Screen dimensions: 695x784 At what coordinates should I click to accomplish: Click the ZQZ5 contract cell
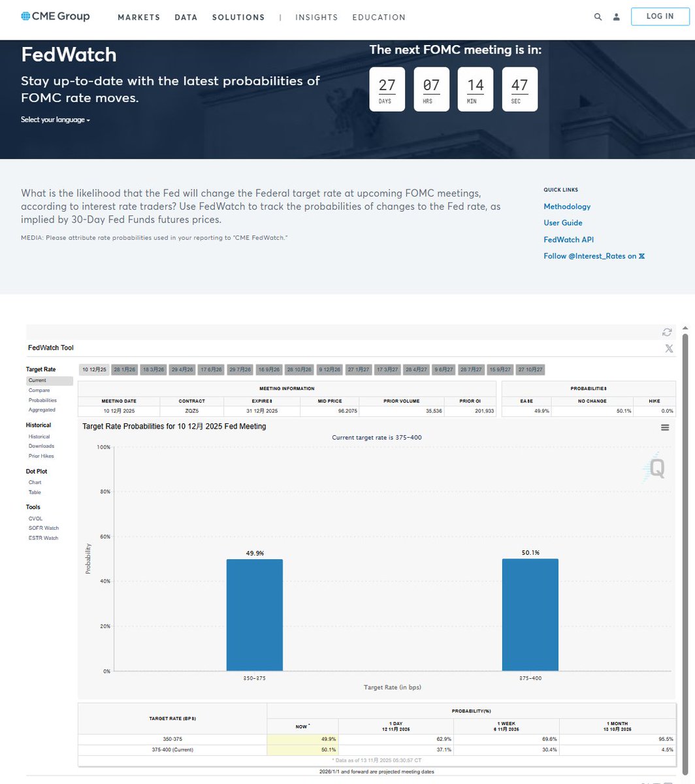(x=192, y=411)
